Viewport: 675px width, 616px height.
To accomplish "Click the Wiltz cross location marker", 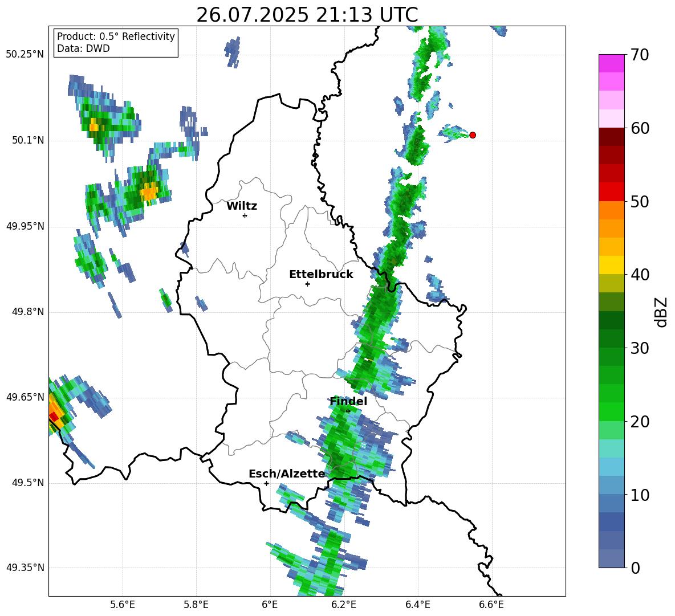I will click(x=245, y=215).
